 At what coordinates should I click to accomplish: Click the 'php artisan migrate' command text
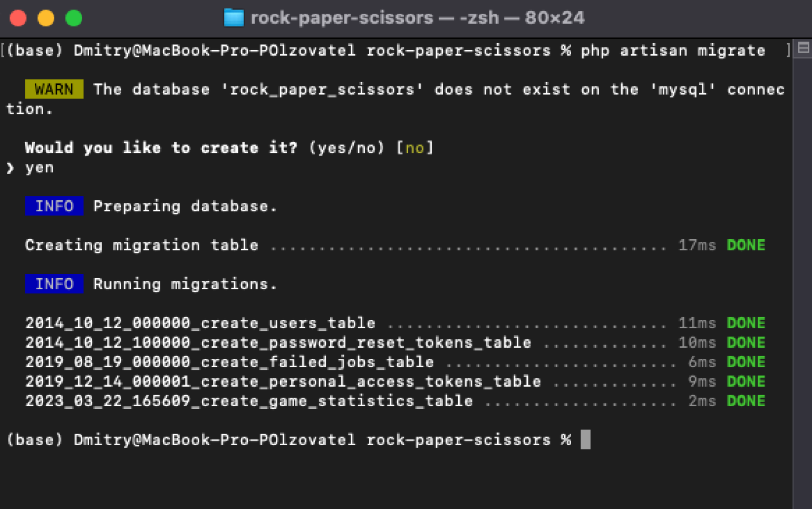tap(673, 51)
